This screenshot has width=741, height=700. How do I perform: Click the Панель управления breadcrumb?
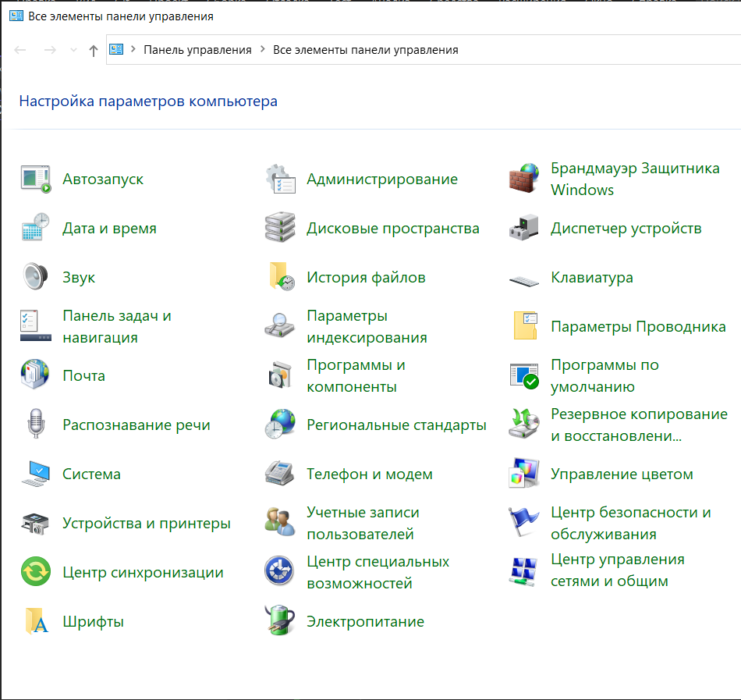coord(197,50)
